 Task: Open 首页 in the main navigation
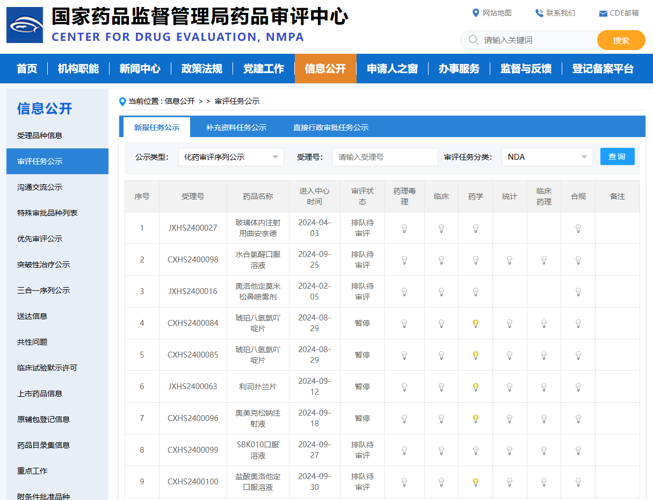coord(27,69)
